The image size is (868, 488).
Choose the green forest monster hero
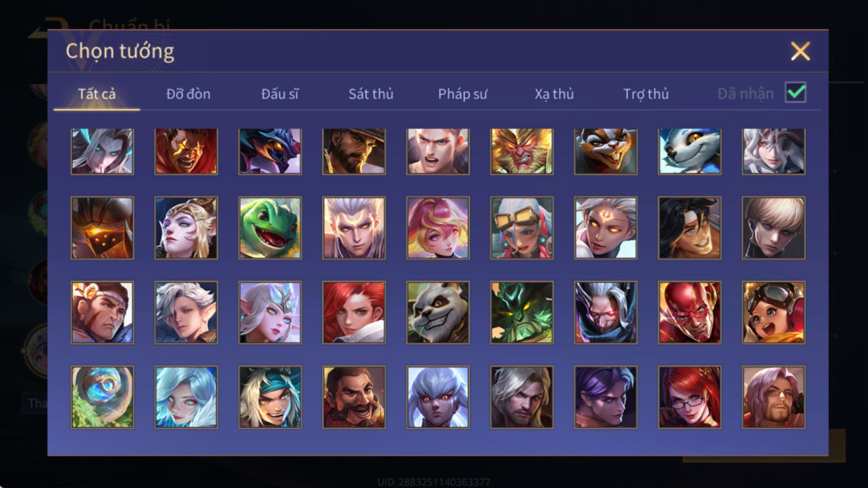click(522, 312)
